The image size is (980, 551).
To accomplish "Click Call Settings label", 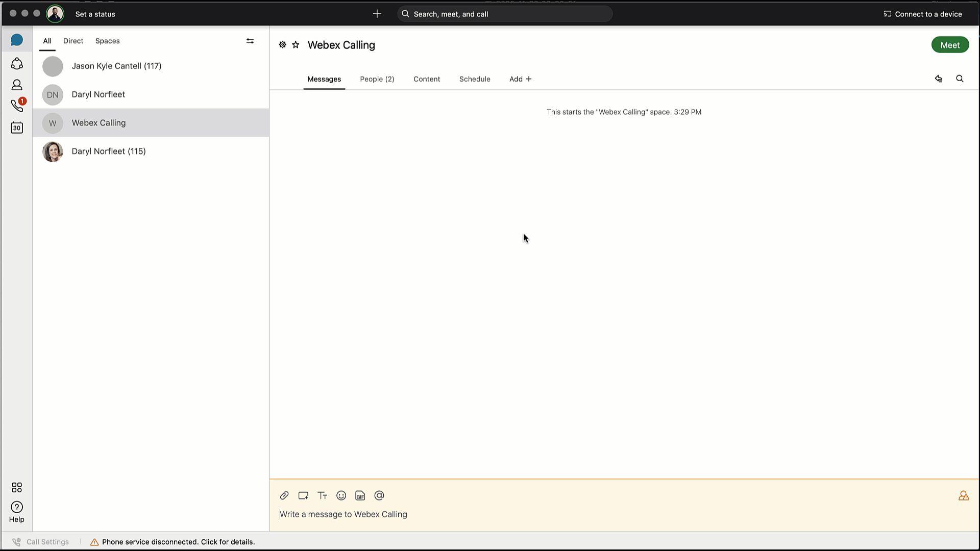I will (47, 542).
